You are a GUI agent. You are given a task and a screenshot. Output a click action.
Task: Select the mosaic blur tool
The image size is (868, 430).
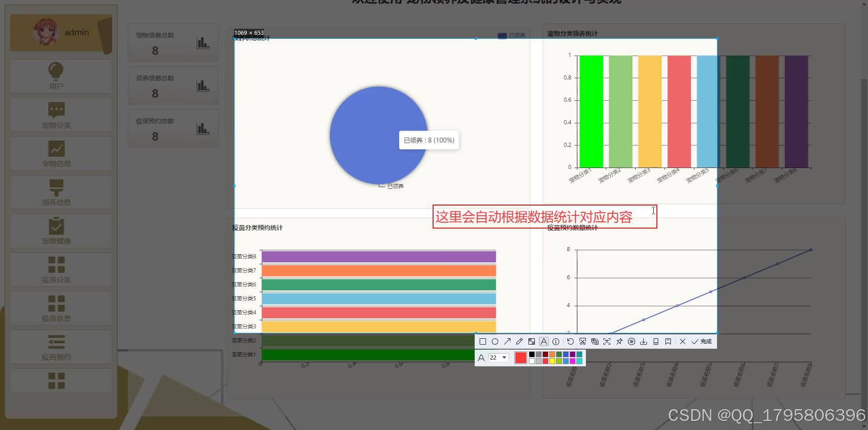[x=532, y=341]
